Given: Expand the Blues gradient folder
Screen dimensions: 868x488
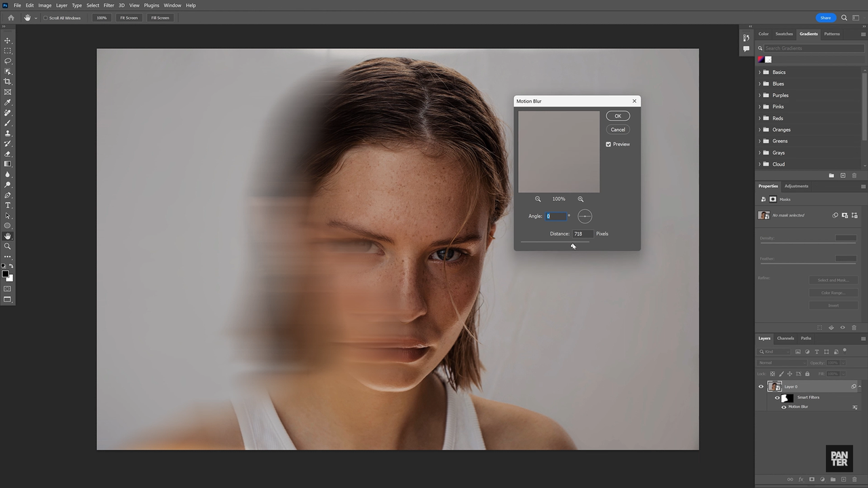Looking at the screenshot, I should pyautogui.click(x=759, y=83).
